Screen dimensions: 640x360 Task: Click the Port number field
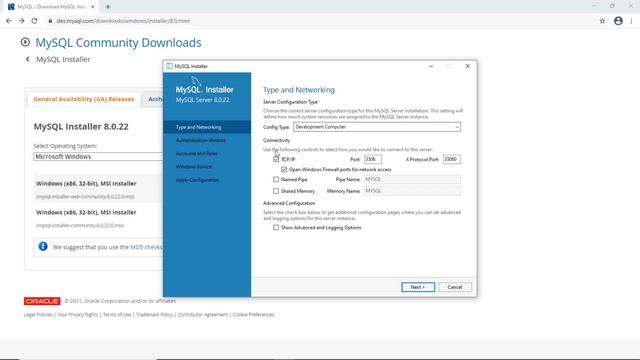[x=373, y=159]
